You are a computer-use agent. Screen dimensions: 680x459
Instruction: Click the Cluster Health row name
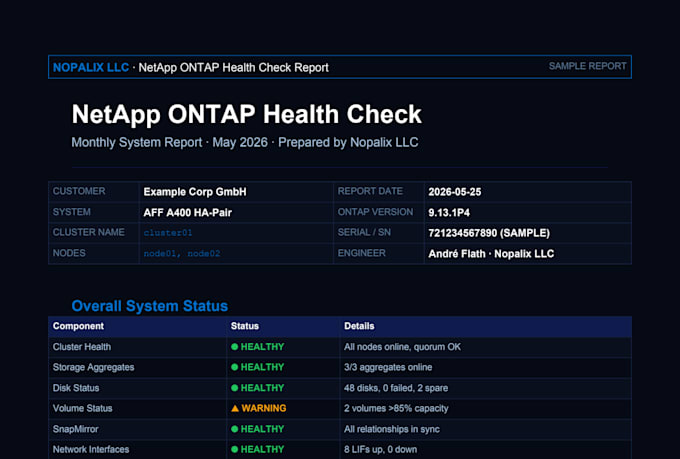tap(82, 347)
